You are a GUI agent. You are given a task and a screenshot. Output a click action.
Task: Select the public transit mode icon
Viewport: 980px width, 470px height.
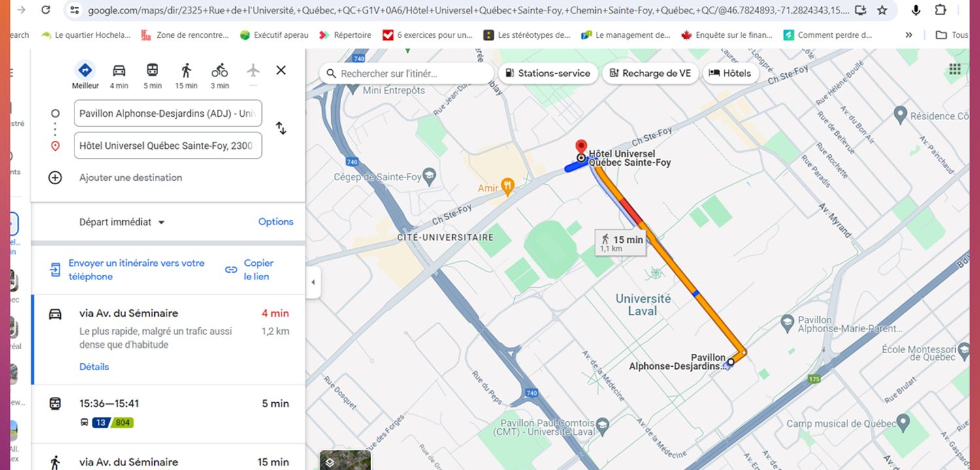pyautogui.click(x=152, y=71)
